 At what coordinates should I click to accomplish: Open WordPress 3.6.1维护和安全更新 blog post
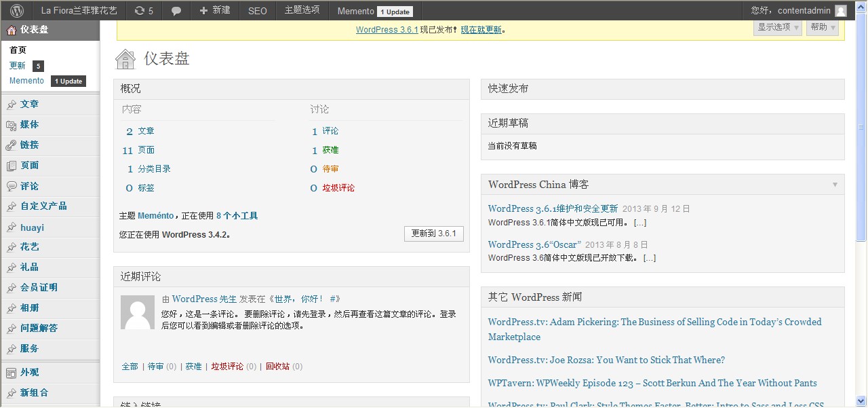(553, 209)
